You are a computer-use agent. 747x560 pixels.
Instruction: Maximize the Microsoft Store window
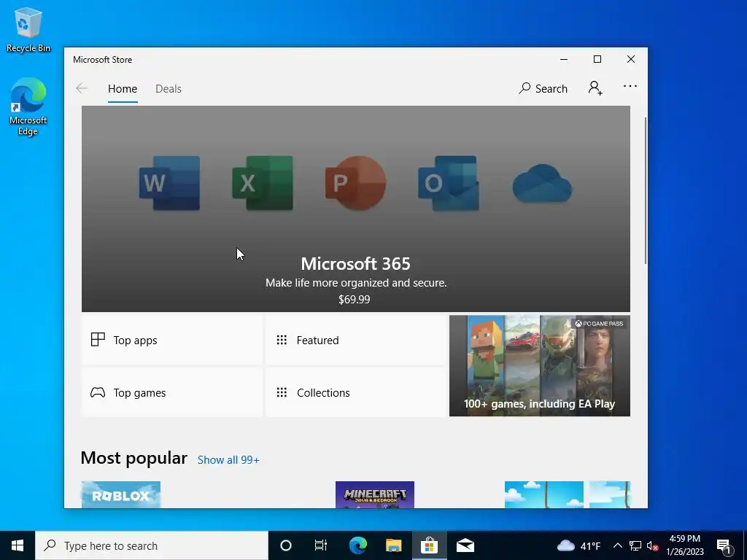597,59
